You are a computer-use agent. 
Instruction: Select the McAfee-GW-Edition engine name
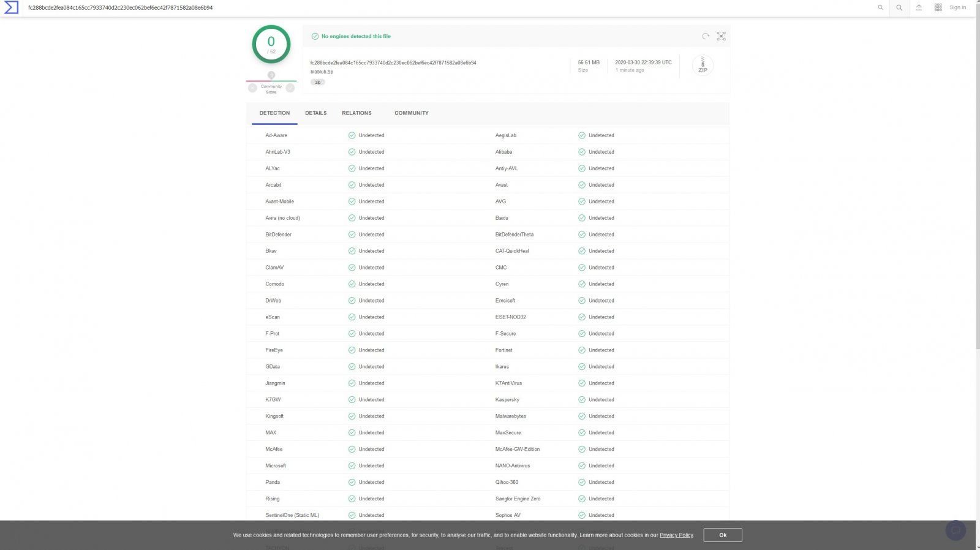[x=518, y=449]
